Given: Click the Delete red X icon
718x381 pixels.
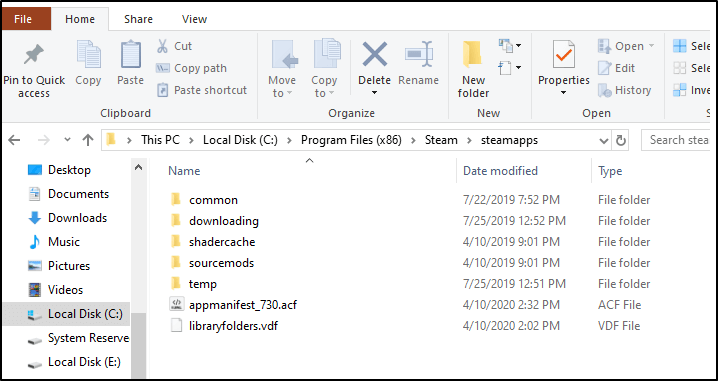Looking at the screenshot, I should tap(375, 55).
